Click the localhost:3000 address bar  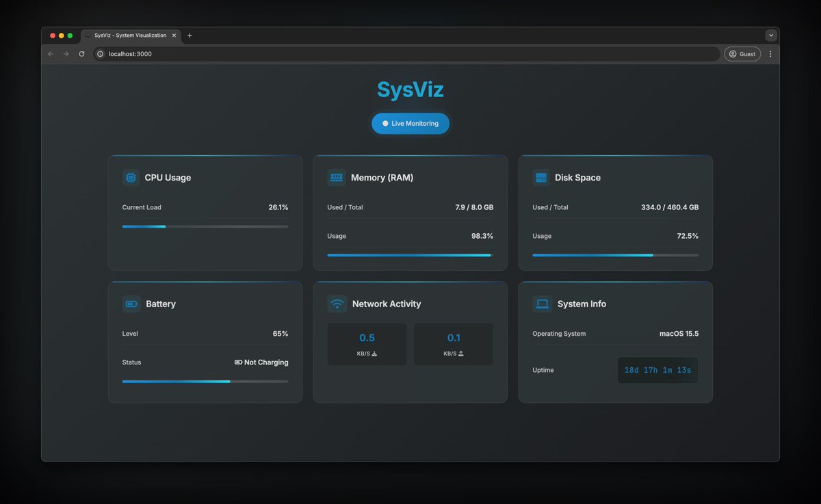407,54
